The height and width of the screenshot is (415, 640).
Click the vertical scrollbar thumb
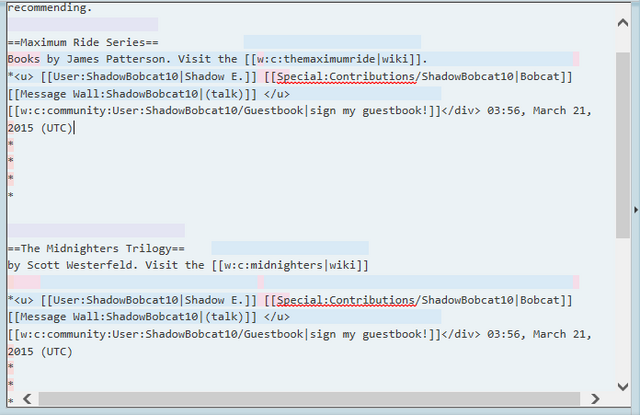pyautogui.click(x=623, y=145)
